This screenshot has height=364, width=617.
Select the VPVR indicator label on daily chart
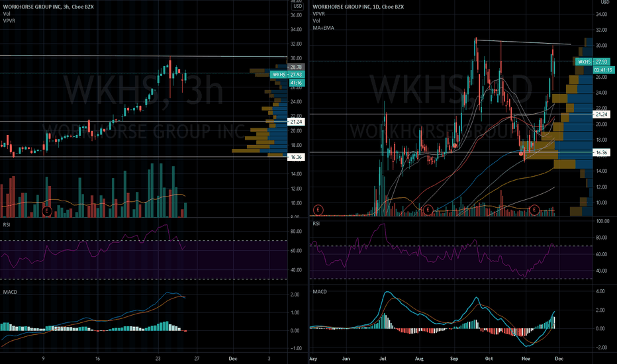[x=318, y=14]
